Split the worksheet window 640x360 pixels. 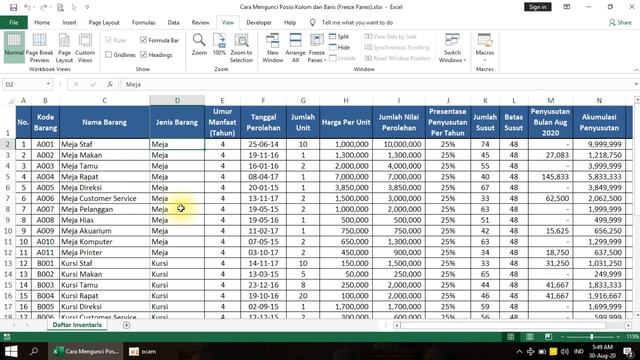pyautogui.click(x=339, y=36)
